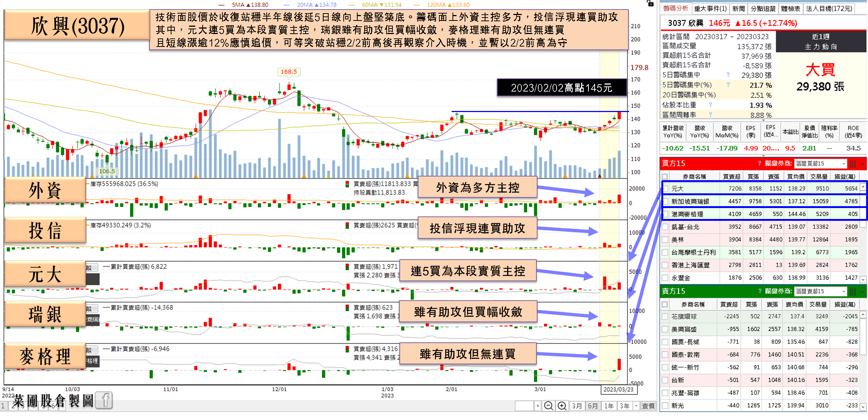Click the 國票-長城 broker name in sellers list
The width and height of the screenshot is (868, 420).
coord(685,342)
